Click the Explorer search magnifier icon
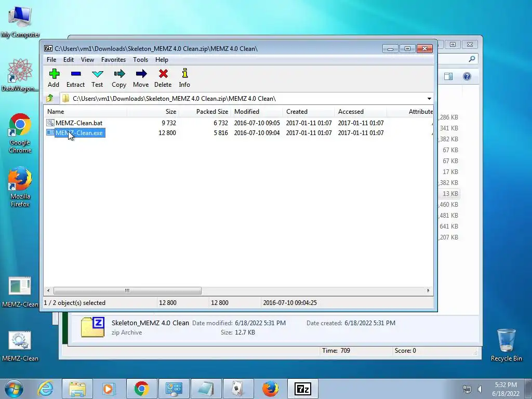This screenshot has height=399, width=532. tap(472, 59)
